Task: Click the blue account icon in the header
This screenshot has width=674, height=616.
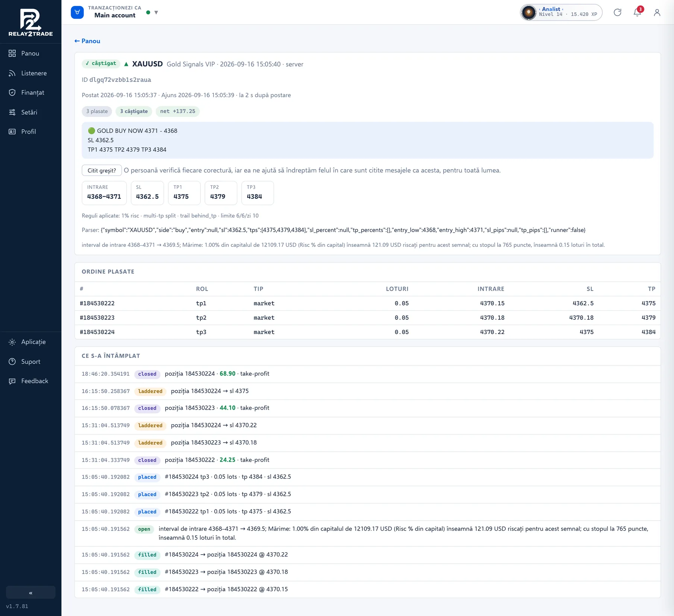Action: [x=77, y=12]
